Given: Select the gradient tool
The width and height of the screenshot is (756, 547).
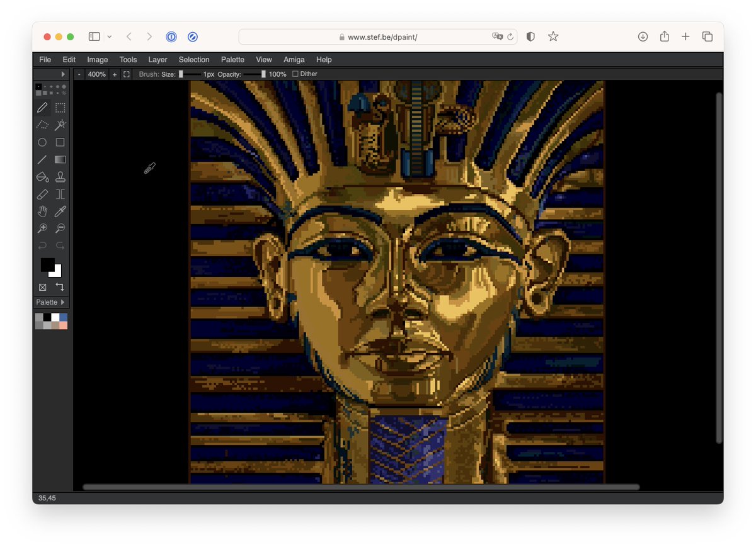Looking at the screenshot, I should 60,159.
